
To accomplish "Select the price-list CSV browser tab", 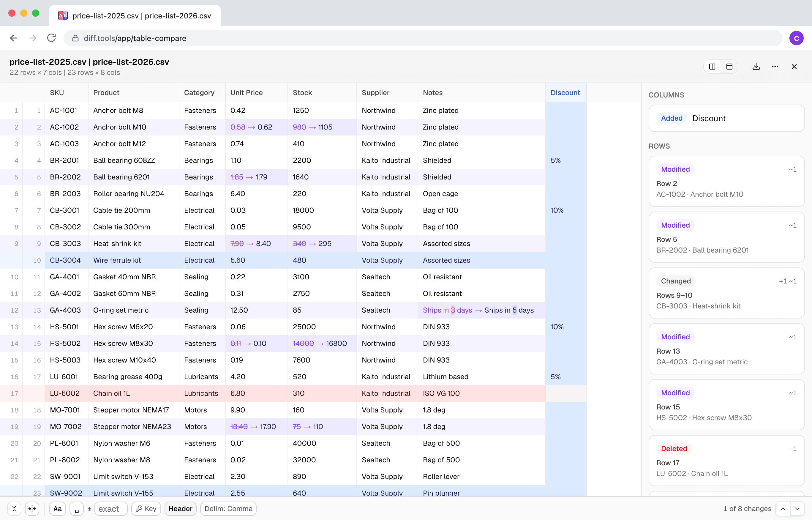I will click(135, 15).
